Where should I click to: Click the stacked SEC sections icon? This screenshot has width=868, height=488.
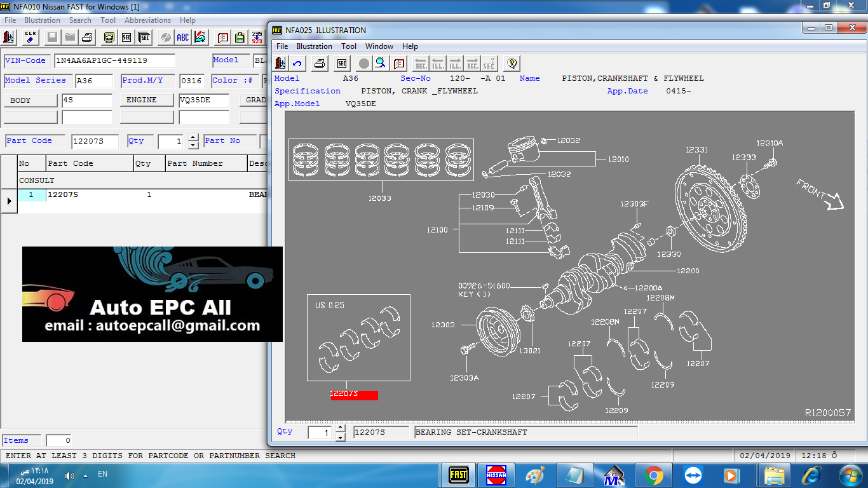(144, 37)
